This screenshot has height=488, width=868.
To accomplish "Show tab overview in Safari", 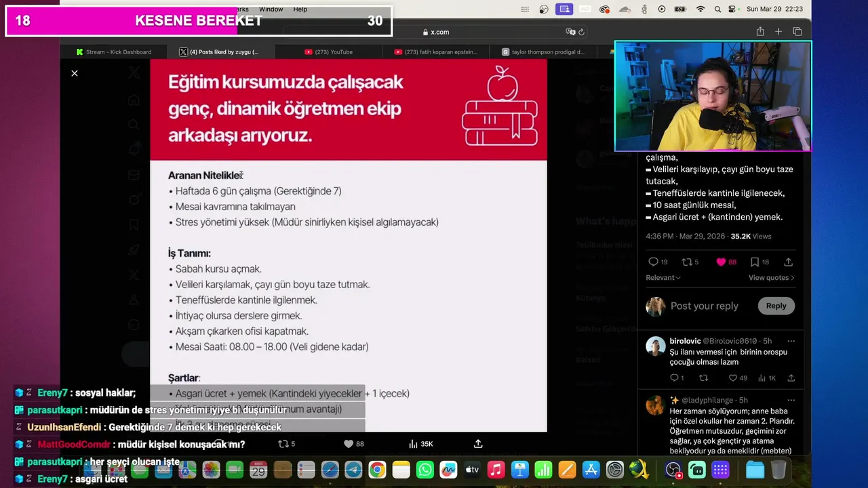I will click(797, 32).
